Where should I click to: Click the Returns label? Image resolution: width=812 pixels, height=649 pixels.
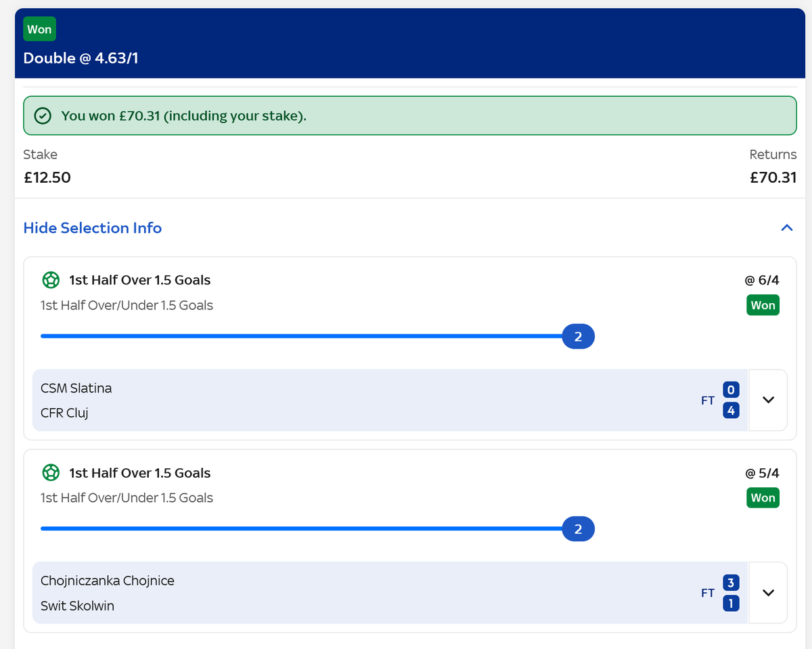pos(773,154)
